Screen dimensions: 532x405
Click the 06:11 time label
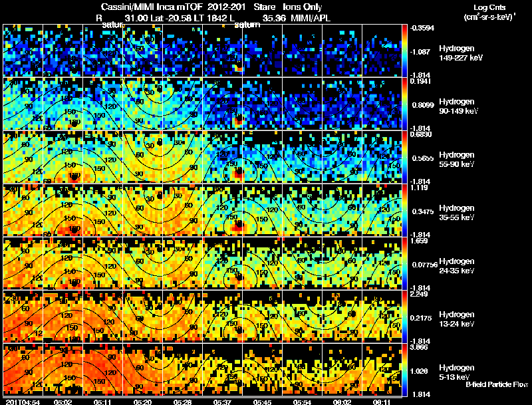point(382,402)
